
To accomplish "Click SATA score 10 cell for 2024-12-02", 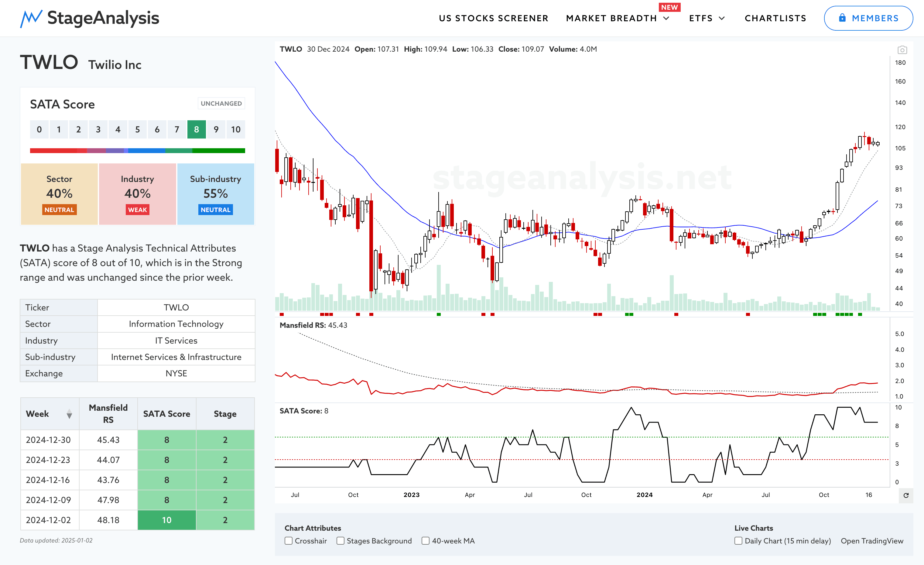I will (166, 520).
